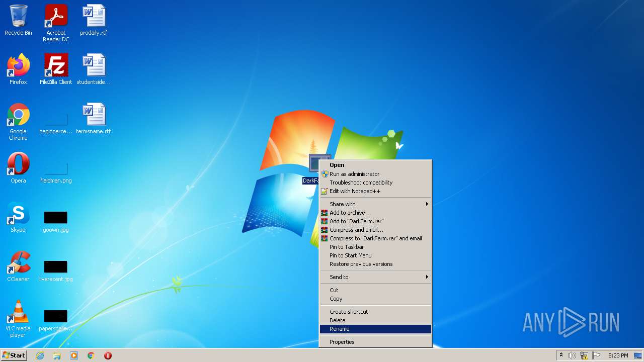Screen dimensions: 644x362
Task: Select liverecent.jpg image file
Action: (x=56, y=271)
